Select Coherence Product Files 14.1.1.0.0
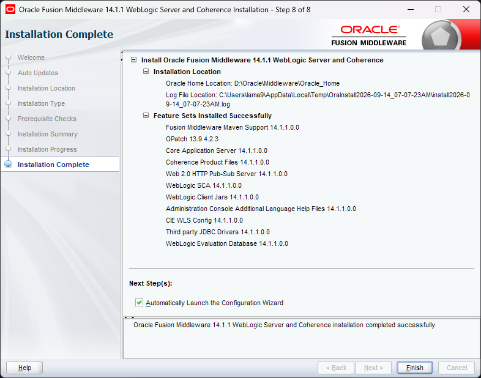 217,162
